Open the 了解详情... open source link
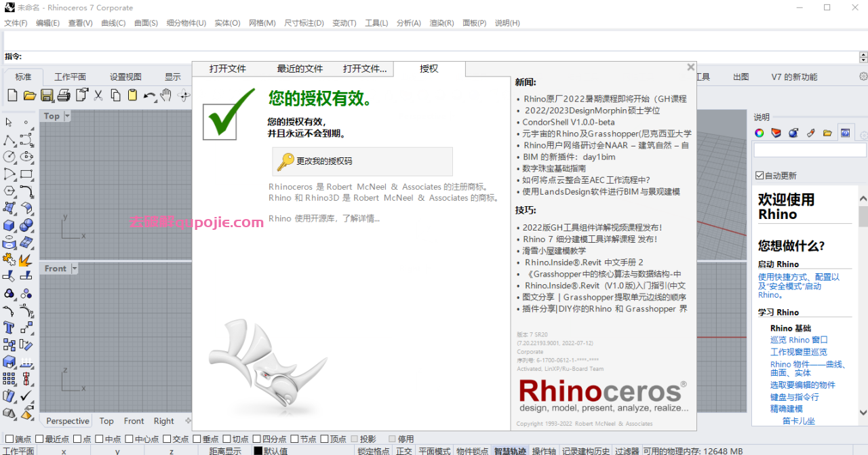This screenshot has width=868, height=455. tap(360, 218)
